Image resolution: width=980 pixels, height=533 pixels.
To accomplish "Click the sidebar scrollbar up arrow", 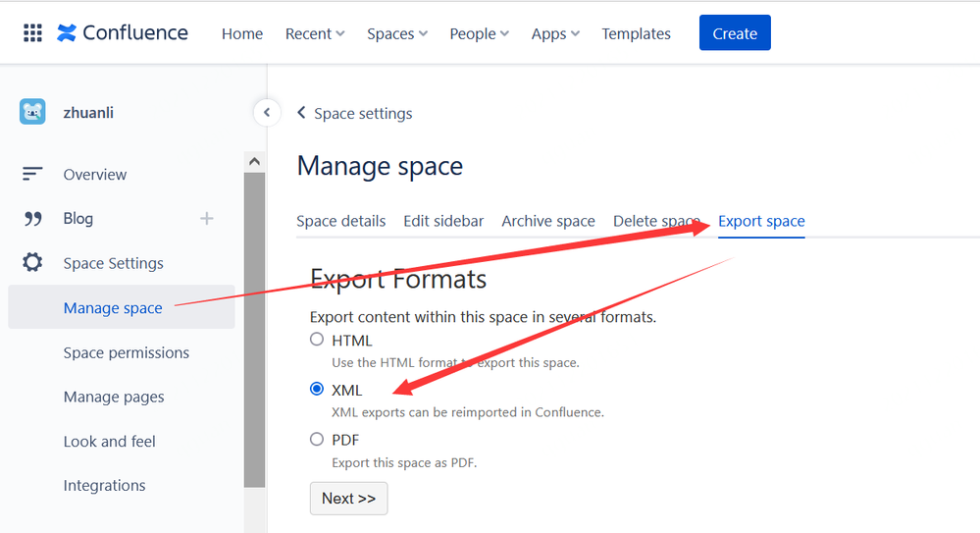I will click(254, 161).
